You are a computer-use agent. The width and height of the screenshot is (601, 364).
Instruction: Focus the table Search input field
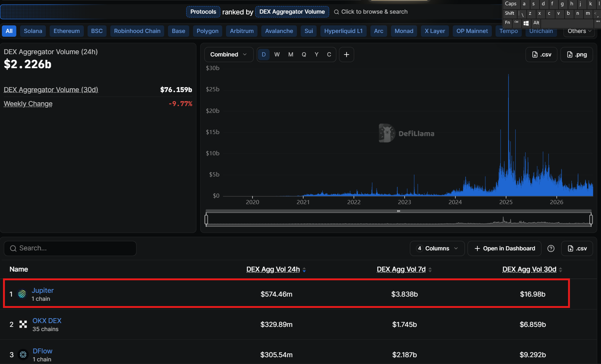pyautogui.click(x=70, y=248)
